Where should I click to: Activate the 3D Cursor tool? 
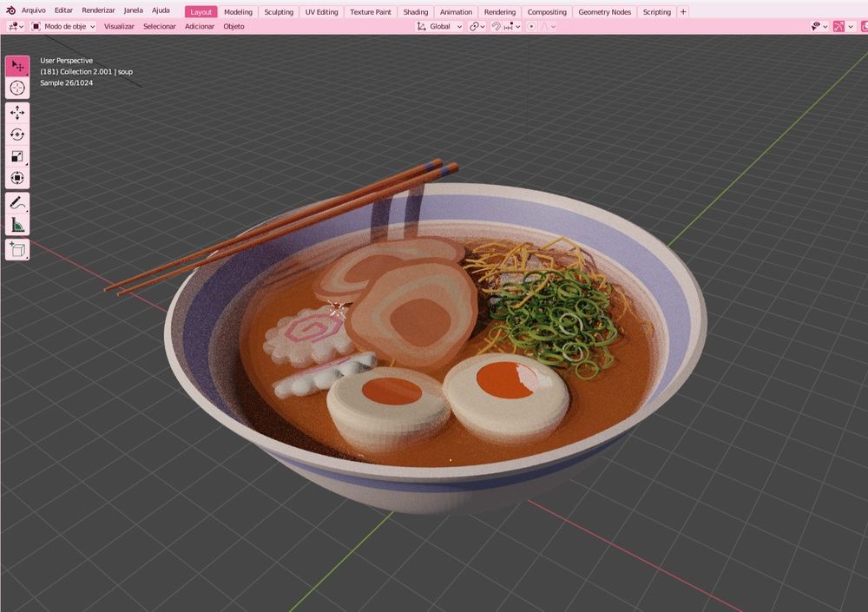(x=17, y=88)
